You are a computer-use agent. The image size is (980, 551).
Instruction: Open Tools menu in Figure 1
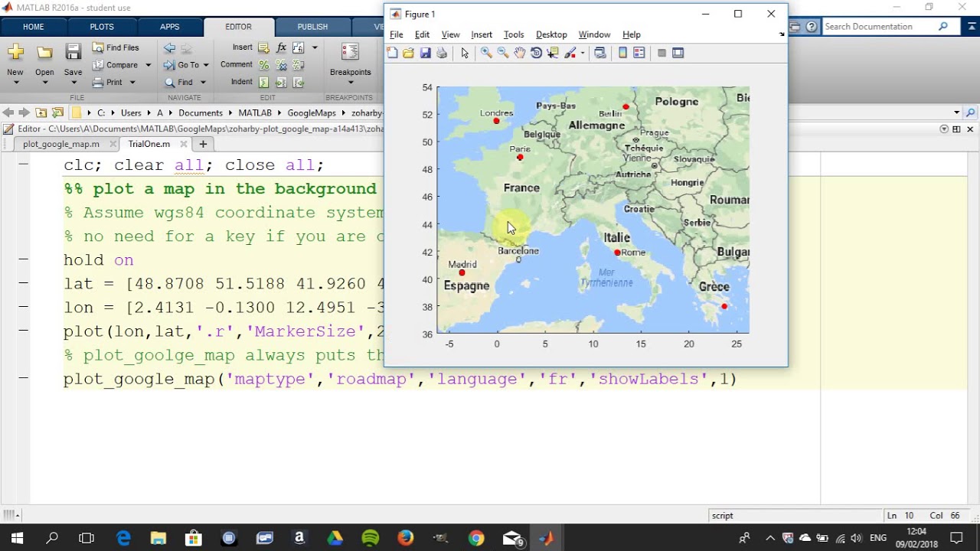click(x=514, y=34)
